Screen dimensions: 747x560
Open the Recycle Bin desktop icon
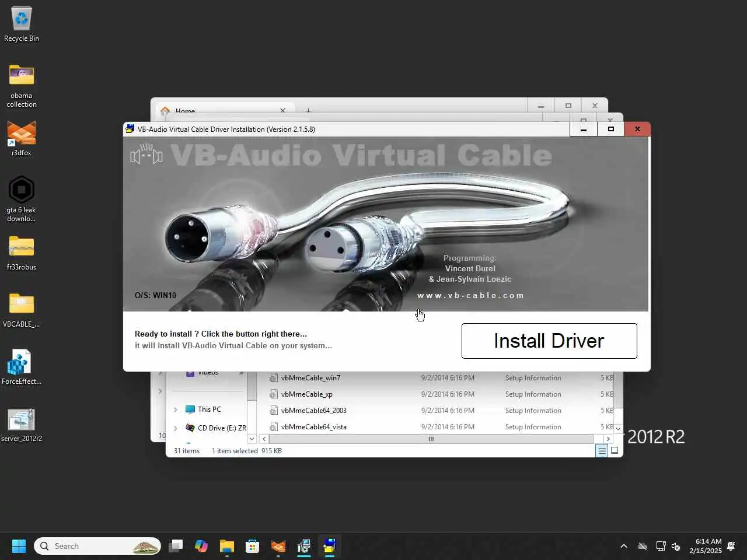point(22,24)
